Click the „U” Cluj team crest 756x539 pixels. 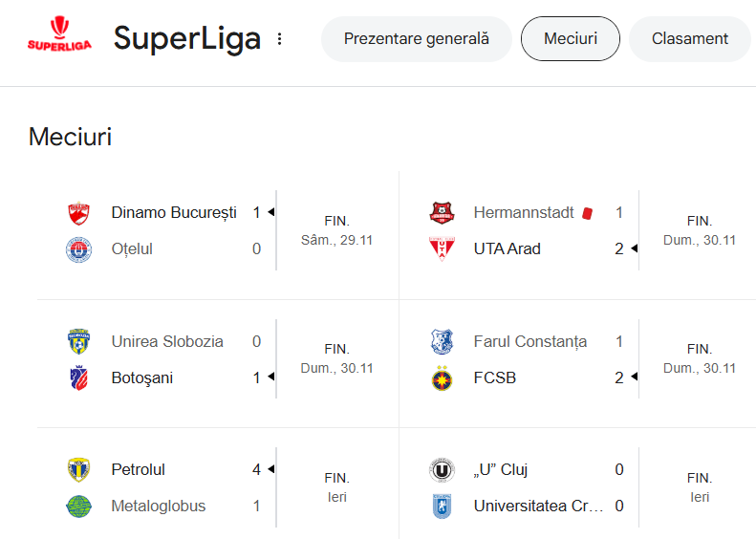[441, 470]
